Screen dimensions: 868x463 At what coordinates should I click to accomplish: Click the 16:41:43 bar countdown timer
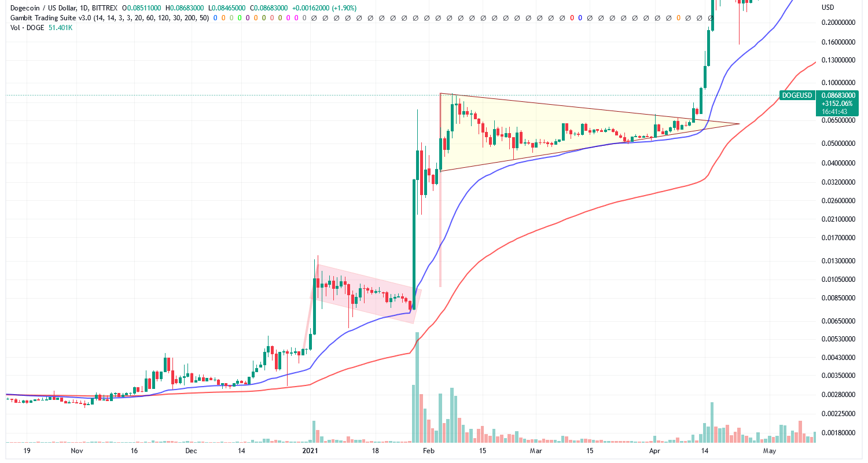pos(835,112)
